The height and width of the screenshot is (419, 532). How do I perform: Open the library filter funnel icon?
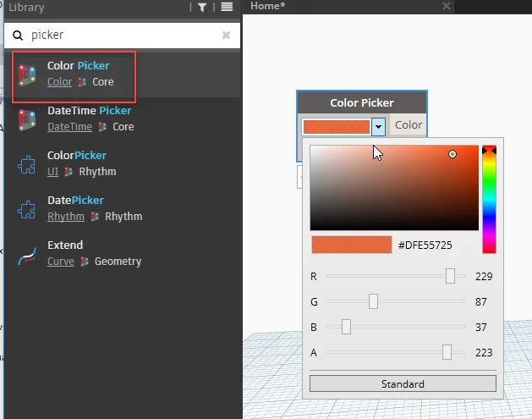click(x=201, y=8)
